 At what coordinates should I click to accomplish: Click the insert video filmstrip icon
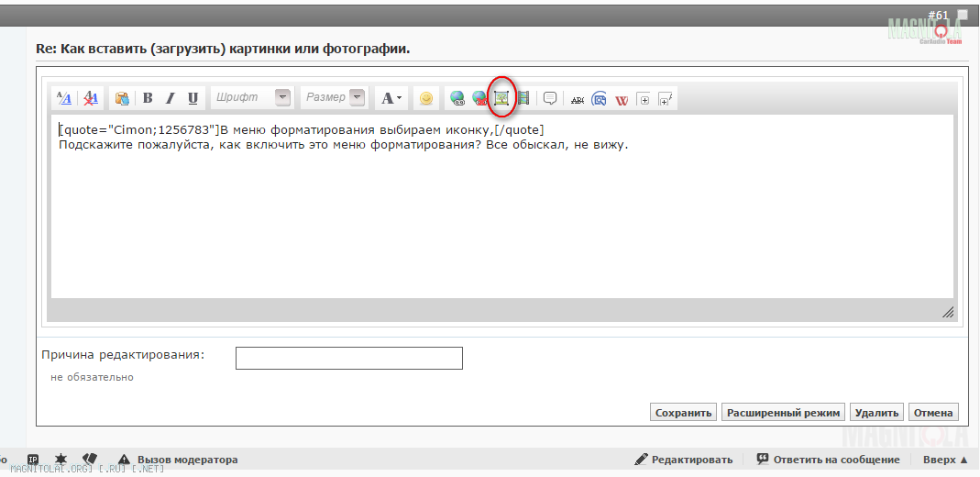pyautogui.click(x=523, y=98)
